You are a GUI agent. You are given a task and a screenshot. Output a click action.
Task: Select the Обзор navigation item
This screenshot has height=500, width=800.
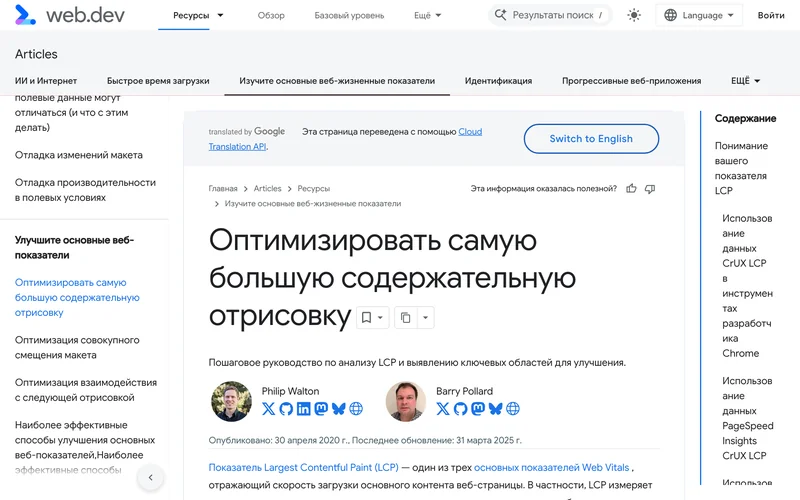coord(271,15)
